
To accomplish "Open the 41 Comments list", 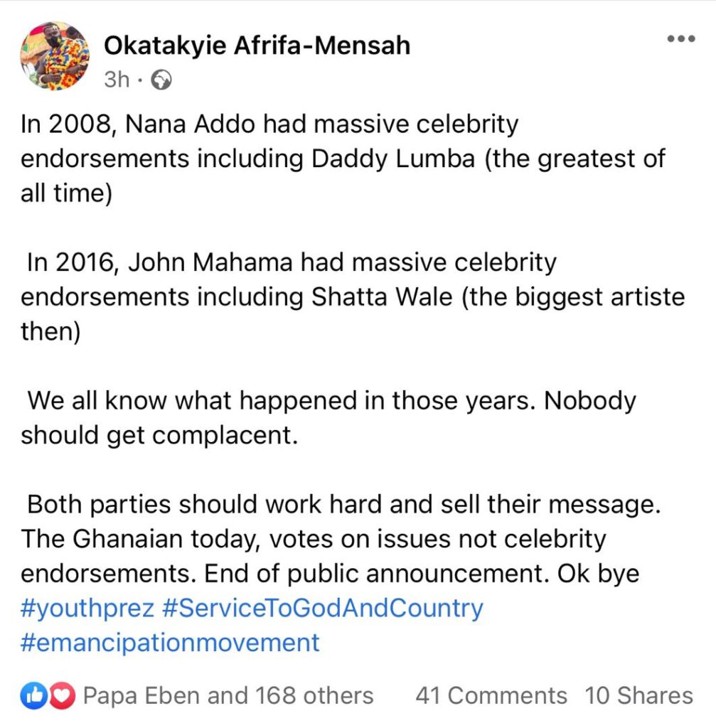I will pyautogui.click(x=491, y=695).
